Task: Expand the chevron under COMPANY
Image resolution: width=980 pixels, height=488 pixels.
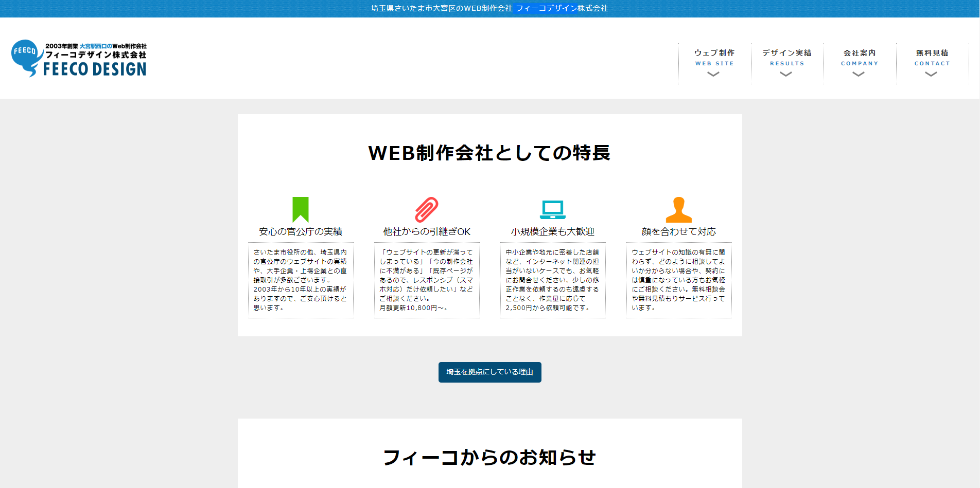Action: [x=859, y=75]
